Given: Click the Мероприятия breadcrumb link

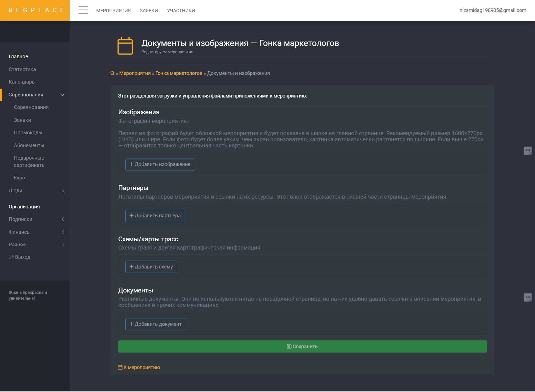Looking at the screenshot, I should (x=135, y=73).
